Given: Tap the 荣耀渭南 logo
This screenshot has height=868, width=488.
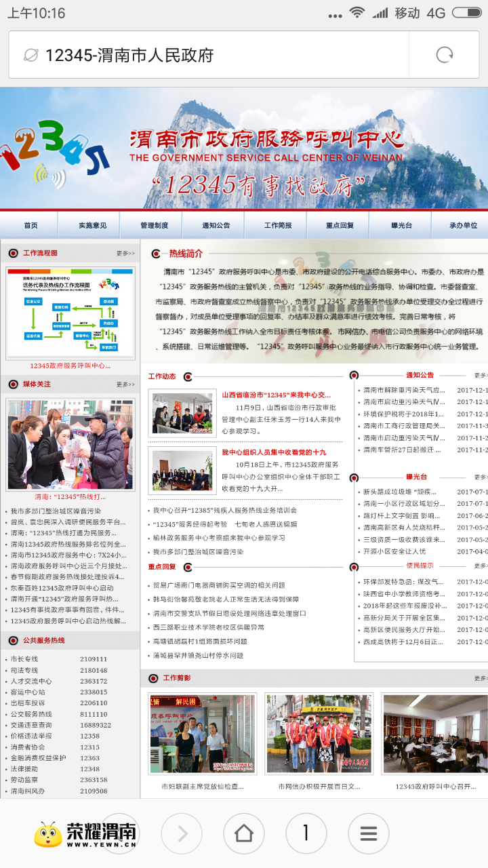Looking at the screenshot, I should (x=85, y=835).
